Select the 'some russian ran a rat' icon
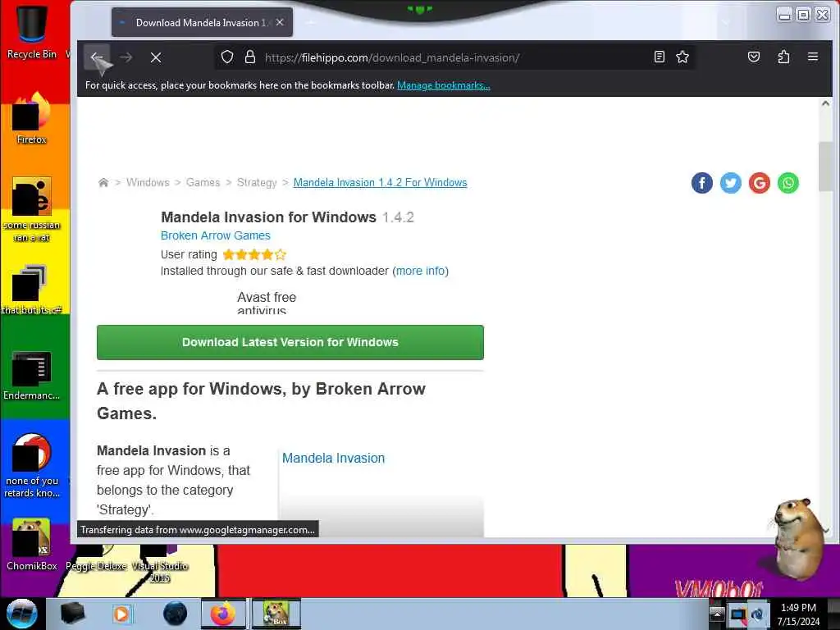The width and height of the screenshot is (840, 630). (32, 209)
